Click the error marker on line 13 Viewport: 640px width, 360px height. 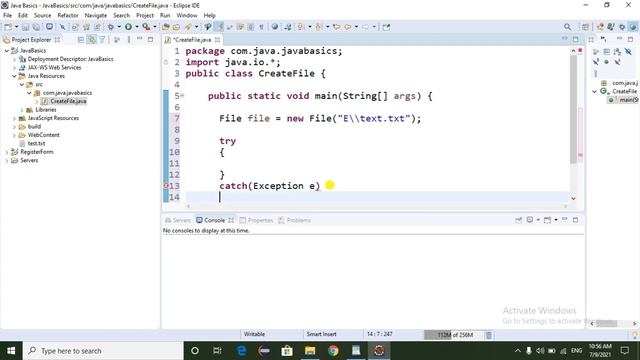[166, 186]
